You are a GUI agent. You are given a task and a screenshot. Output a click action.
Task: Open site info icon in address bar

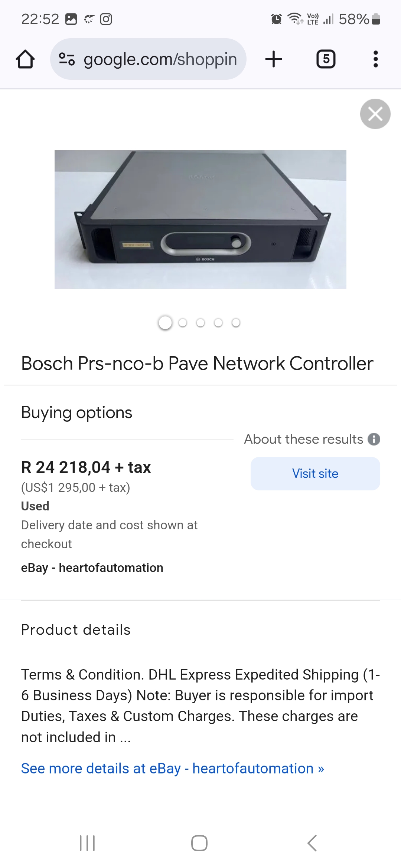pyautogui.click(x=67, y=59)
